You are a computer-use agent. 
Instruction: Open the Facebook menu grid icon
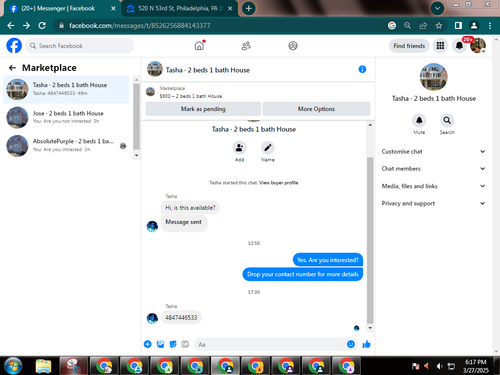440,46
